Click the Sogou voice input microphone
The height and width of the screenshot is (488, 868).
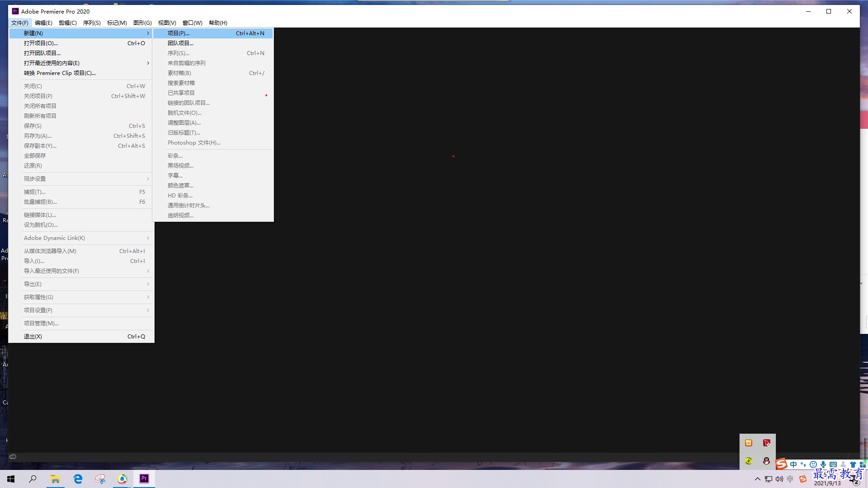pyautogui.click(x=823, y=465)
